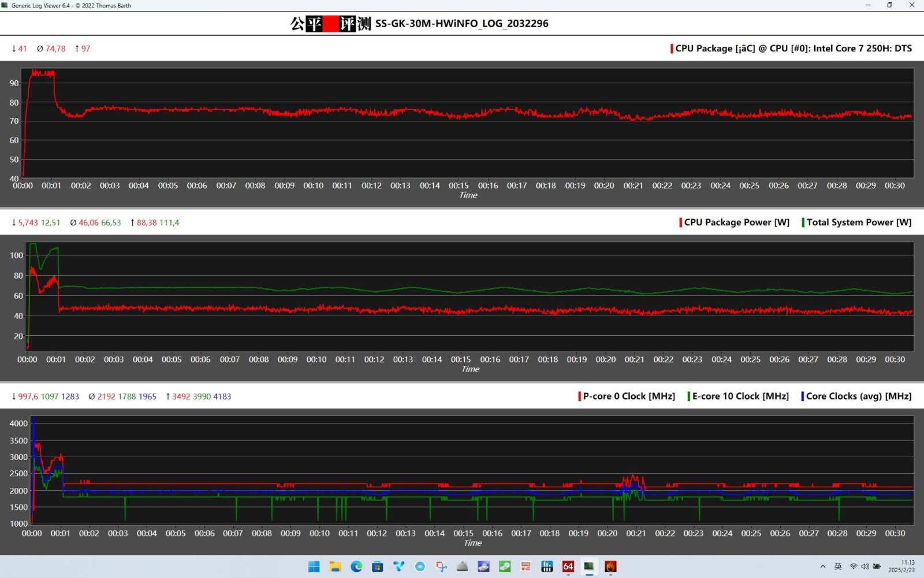This screenshot has height=578, width=924.
Task: Click the red CPU Package Power legend marker
Action: tap(680, 223)
